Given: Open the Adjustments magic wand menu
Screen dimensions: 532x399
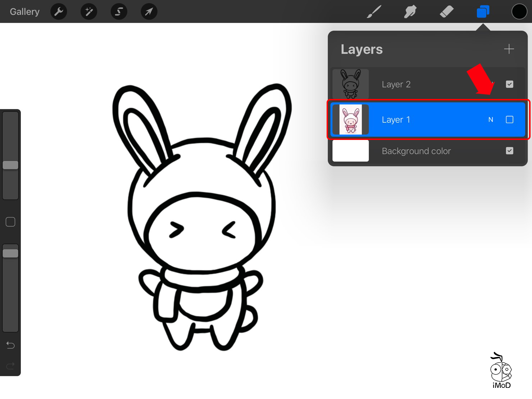Looking at the screenshot, I should click(x=89, y=12).
